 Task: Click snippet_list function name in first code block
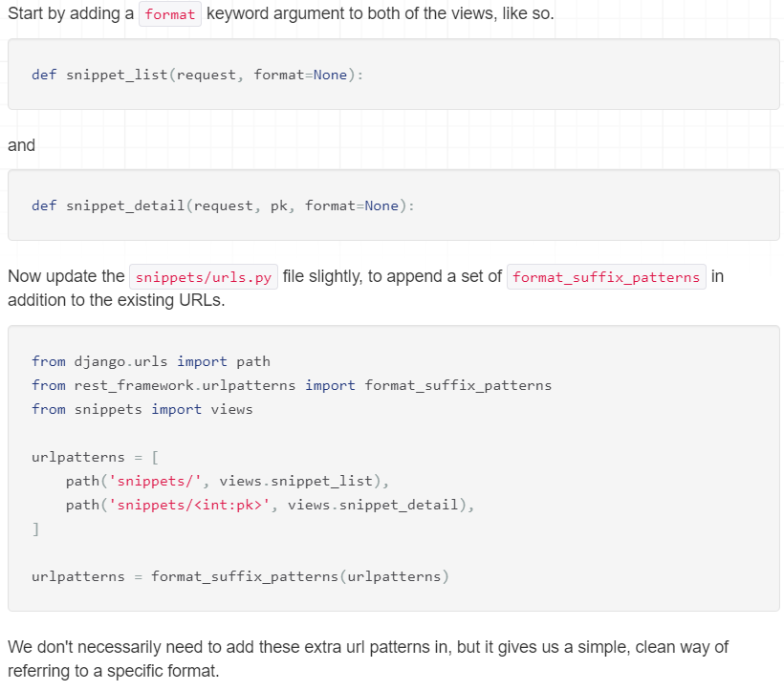tap(118, 75)
